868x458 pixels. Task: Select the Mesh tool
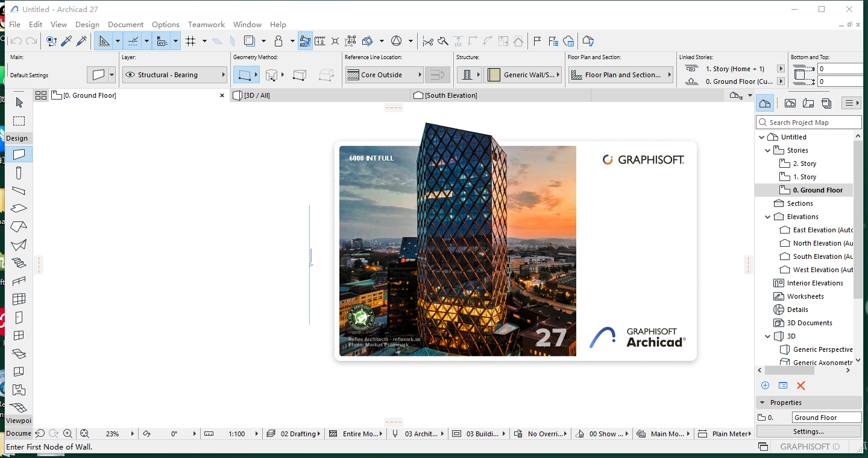coord(19,408)
